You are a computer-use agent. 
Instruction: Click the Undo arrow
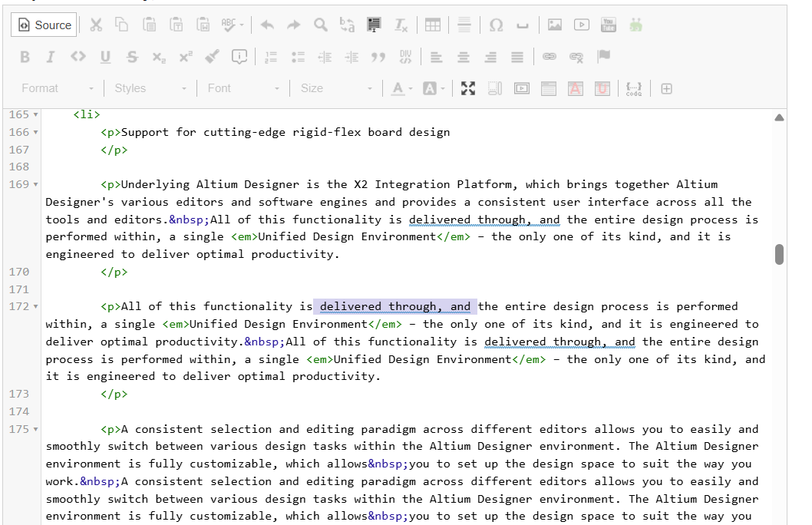(267, 25)
